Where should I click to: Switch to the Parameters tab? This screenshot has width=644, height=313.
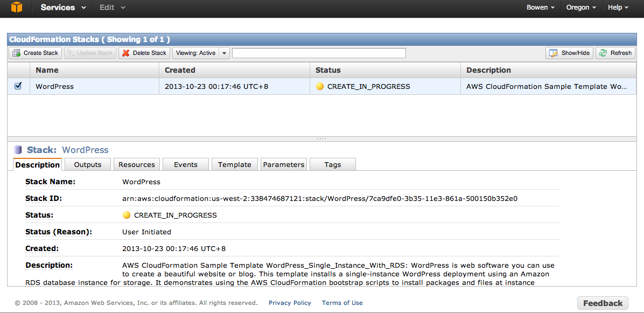(283, 165)
